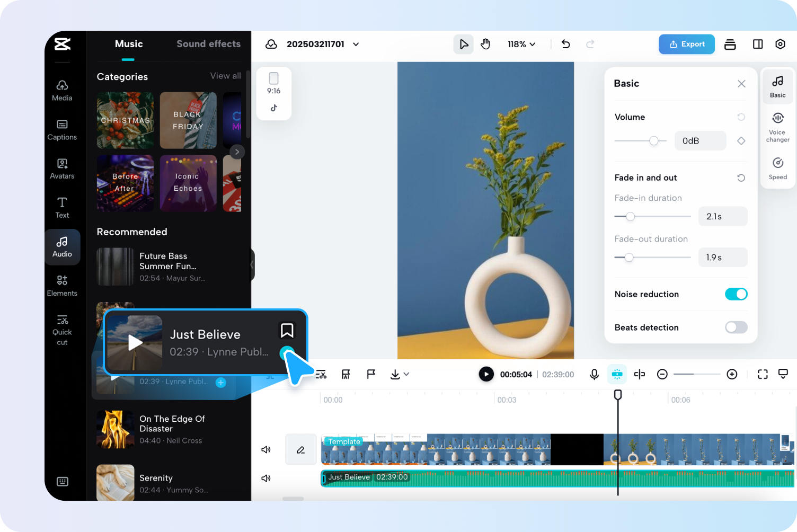The width and height of the screenshot is (797, 532).
Task: Adjust the Fade-in duration slider
Action: (652, 216)
